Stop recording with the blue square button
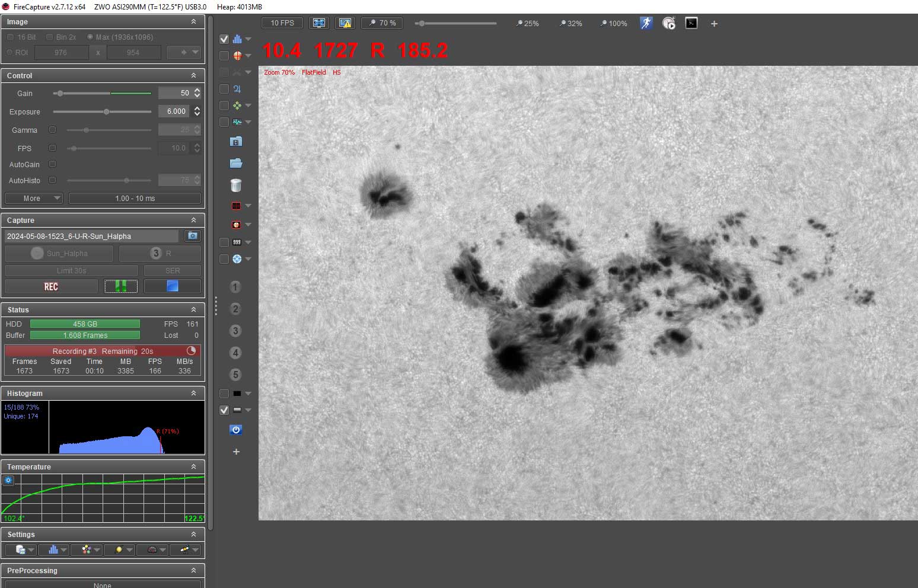The image size is (918, 588). tap(172, 286)
